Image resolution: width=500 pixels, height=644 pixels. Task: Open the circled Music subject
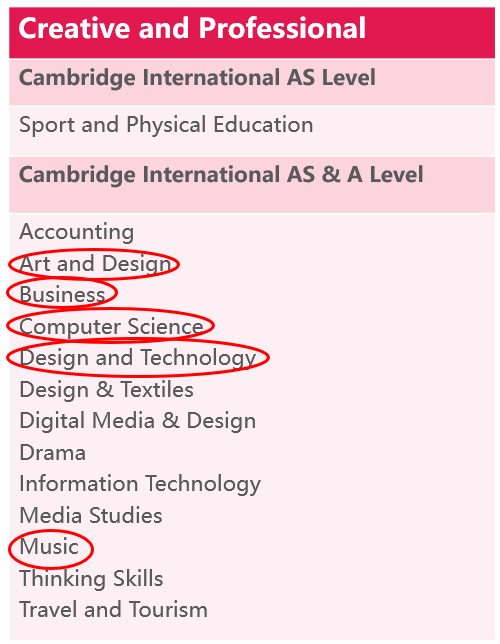(x=49, y=547)
